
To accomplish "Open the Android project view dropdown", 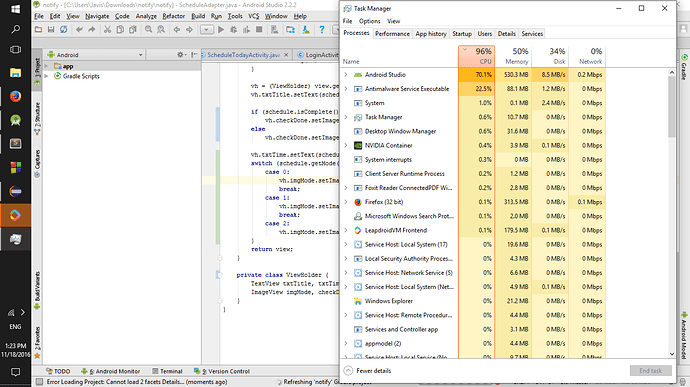I will pos(95,55).
